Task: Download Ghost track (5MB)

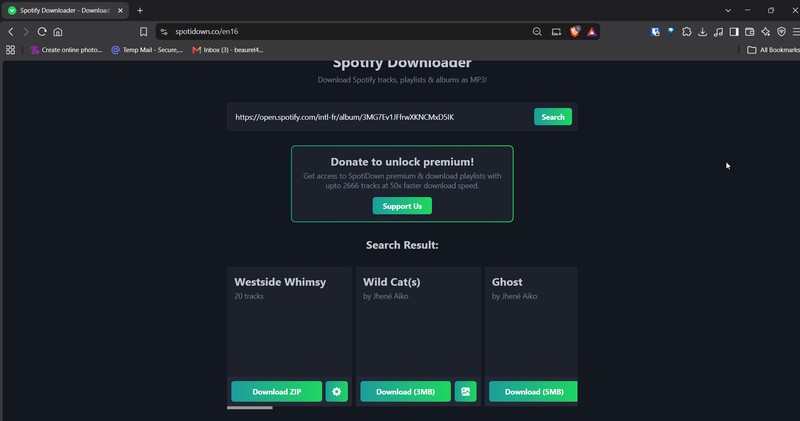Action: pos(534,391)
